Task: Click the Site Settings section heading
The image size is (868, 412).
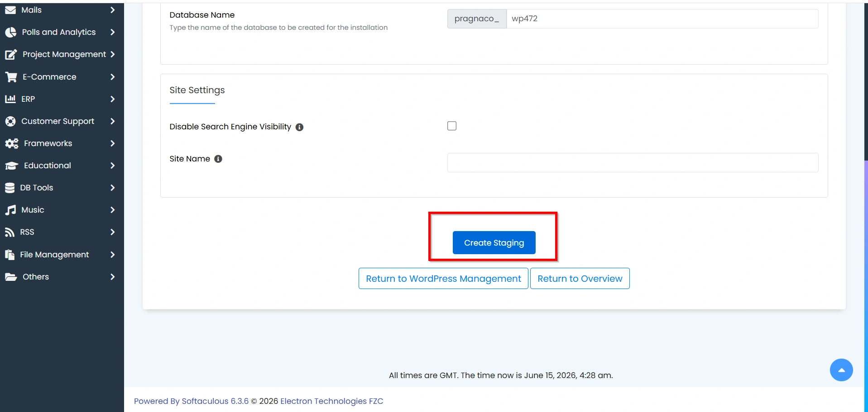Action: click(x=197, y=90)
